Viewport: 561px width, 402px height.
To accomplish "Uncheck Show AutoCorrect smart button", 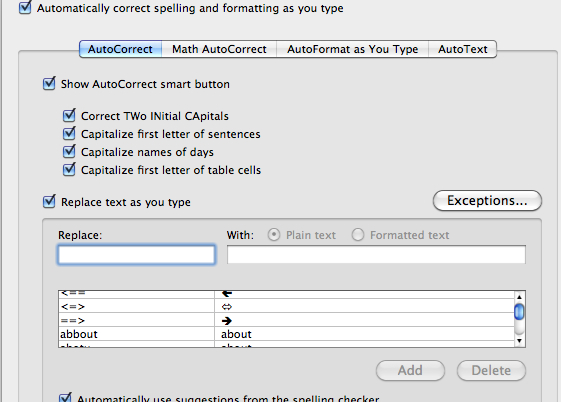I will pos(49,84).
